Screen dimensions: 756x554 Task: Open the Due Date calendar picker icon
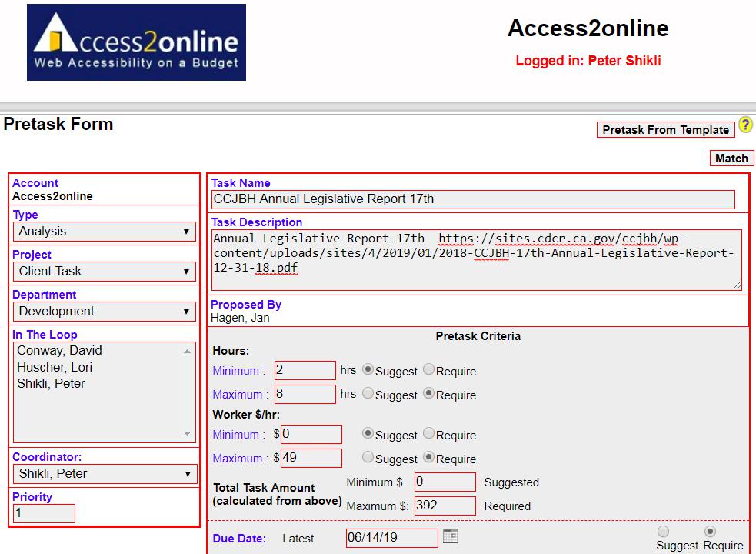tap(451, 536)
